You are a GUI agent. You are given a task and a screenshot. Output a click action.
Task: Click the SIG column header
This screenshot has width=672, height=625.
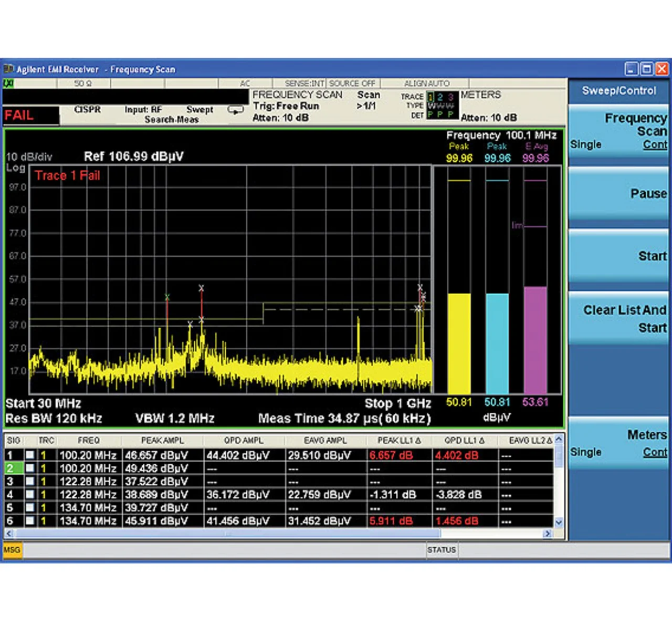pyautogui.click(x=14, y=440)
